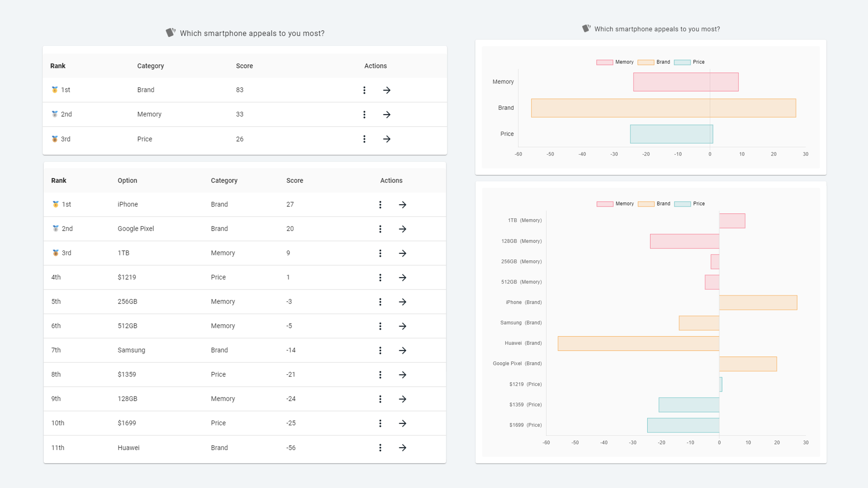Open the three-dot menu in the 128GB row
Image resolution: width=868 pixels, height=488 pixels.
[380, 399]
